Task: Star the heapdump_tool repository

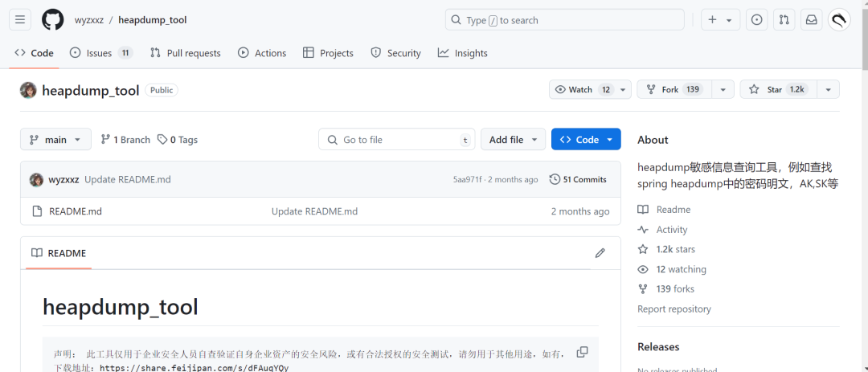Action: coord(775,90)
